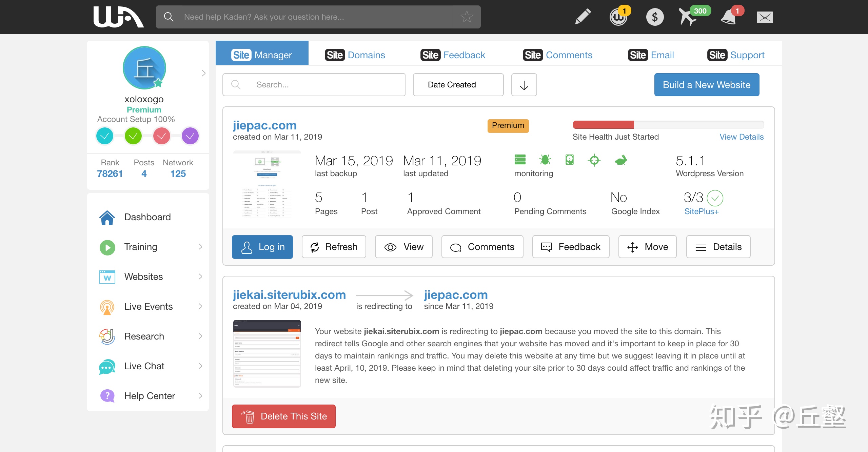Click the View button for jiepac.com

tap(404, 247)
